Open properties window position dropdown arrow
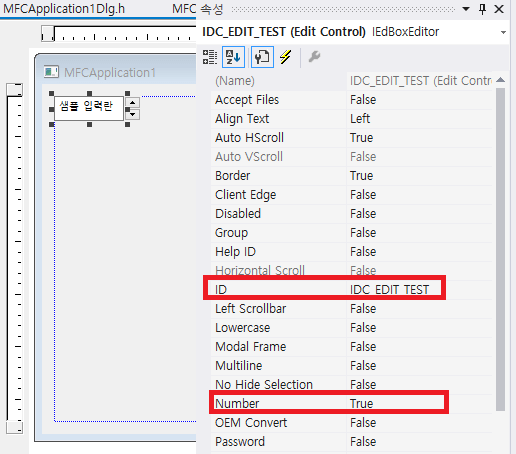The image size is (516, 454). pos(466,9)
